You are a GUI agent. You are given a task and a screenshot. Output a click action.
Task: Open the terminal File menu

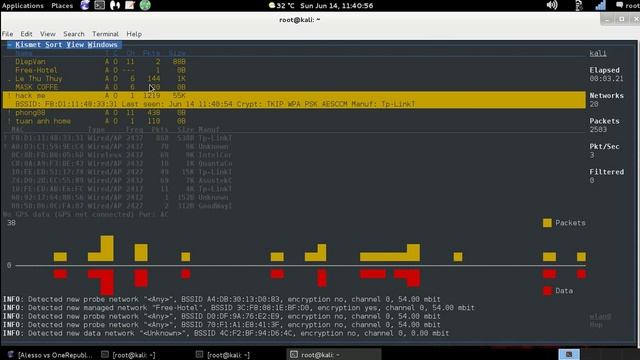tap(7, 34)
